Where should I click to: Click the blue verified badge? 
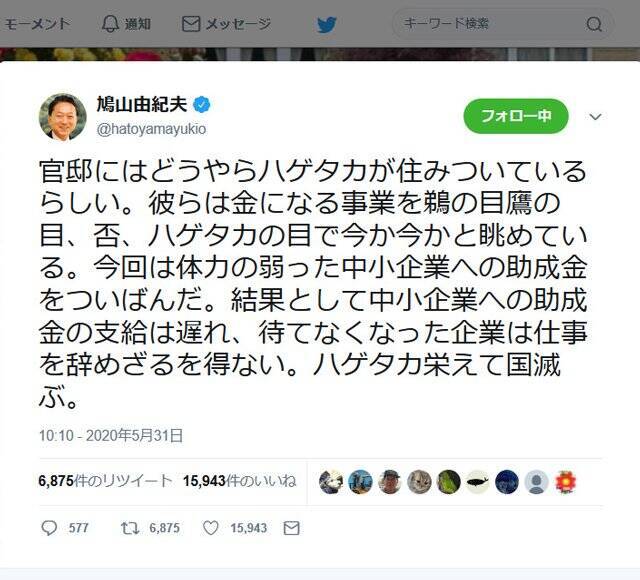click(201, 104)
